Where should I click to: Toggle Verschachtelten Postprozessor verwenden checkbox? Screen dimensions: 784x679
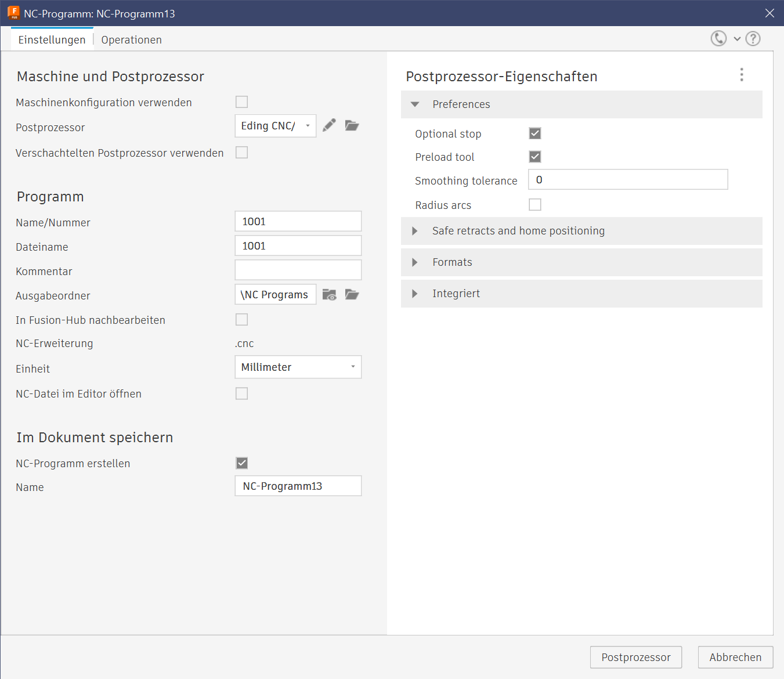click(x=242, y=152)
